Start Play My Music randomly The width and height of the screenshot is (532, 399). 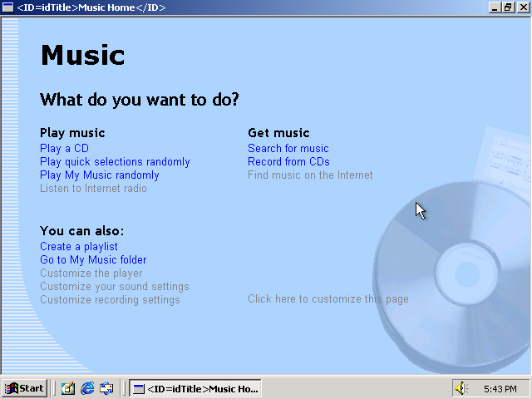(x=99, y=175)
